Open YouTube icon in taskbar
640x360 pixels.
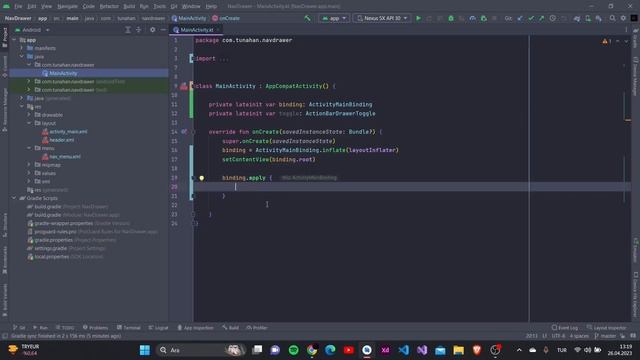tap(349, 350)
